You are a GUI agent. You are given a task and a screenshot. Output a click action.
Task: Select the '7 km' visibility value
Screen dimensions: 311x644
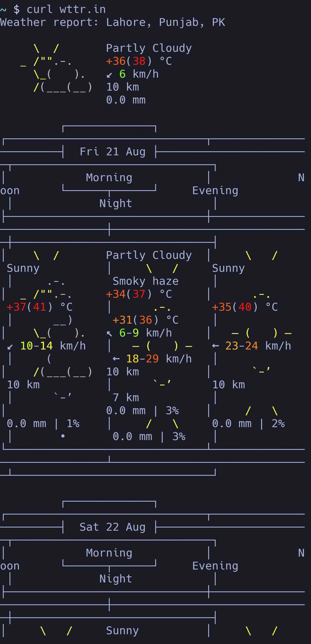point(126,398)
